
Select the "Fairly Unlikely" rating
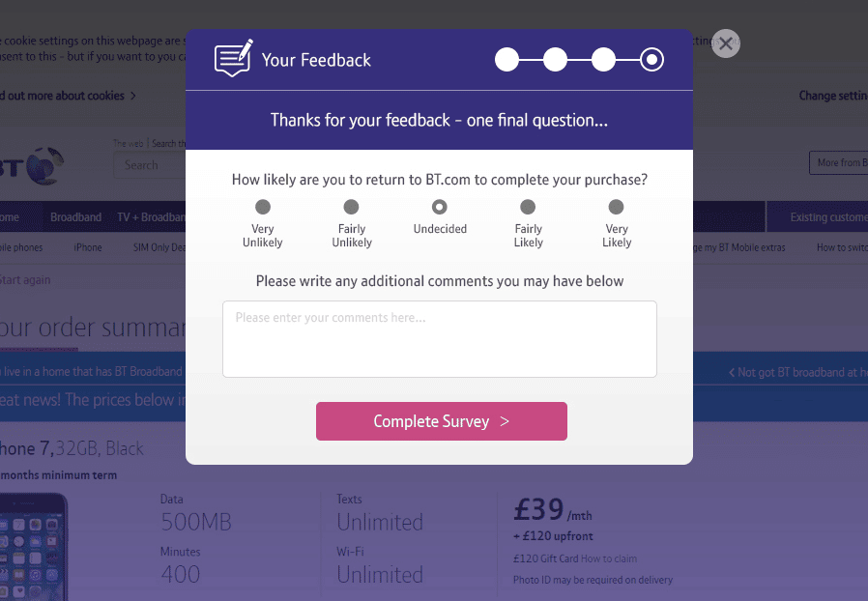tap(351, 205)
